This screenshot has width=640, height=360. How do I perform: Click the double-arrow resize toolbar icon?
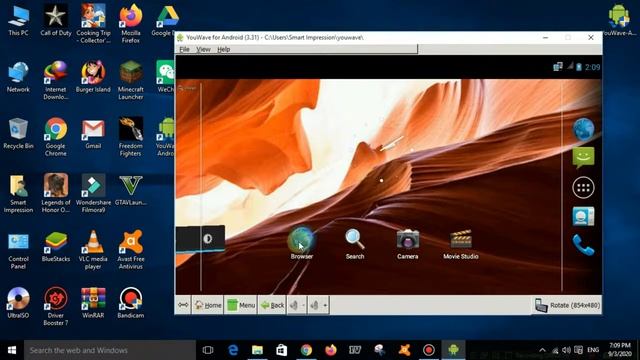click(183, 305)
